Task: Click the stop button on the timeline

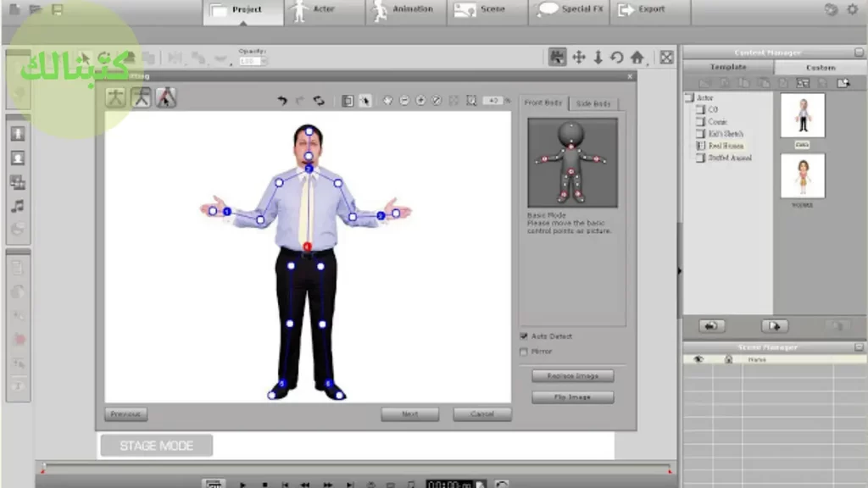Action: pyautogui.click(x=264, y=485)
